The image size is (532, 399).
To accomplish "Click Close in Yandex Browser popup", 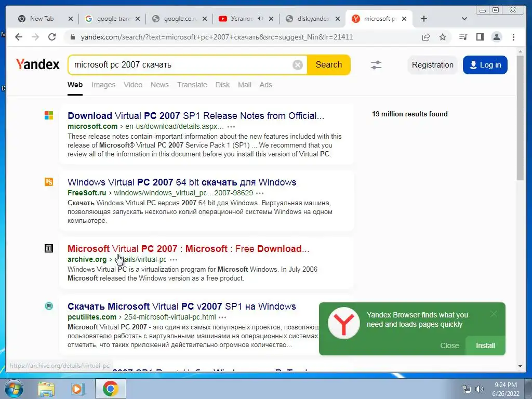I will click(x=449, y=345).
